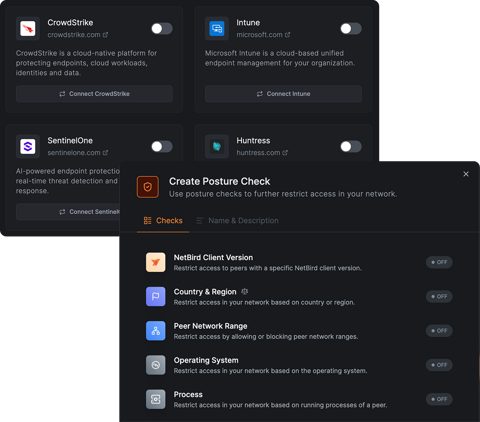
Task: Click the CrowdStrike falcon logo icon
Action: point(28,29)
